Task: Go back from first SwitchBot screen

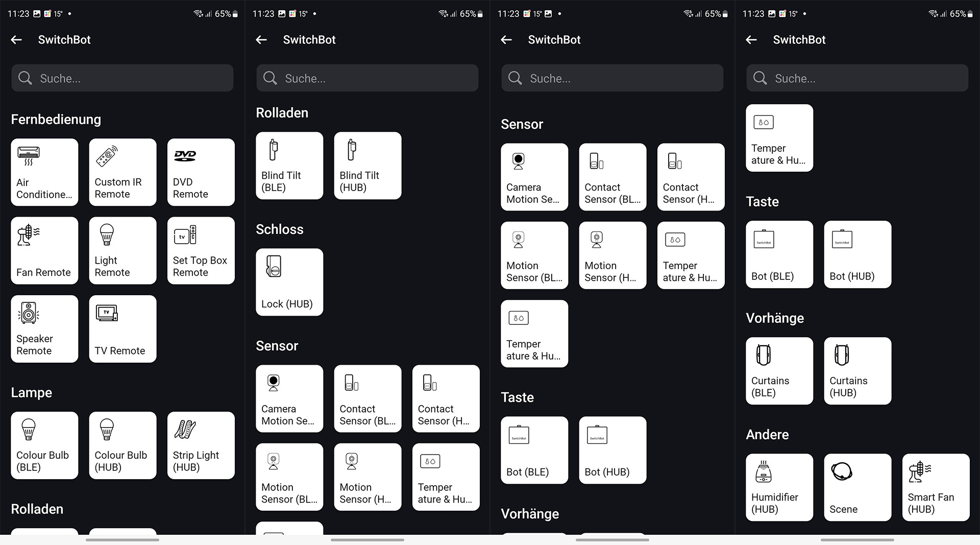Action: click(x=16, y=40)
